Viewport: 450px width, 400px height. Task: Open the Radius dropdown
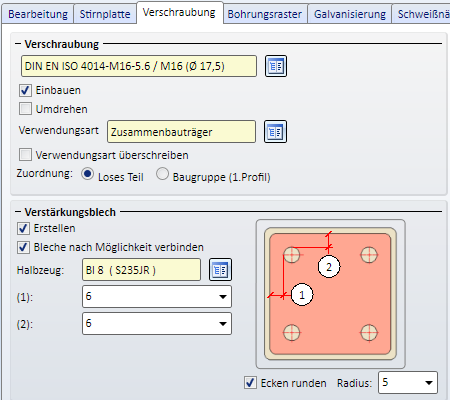[429, 383]
